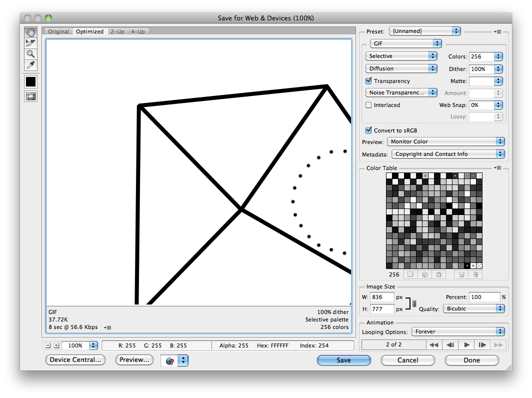Select the Hand tool
532x398 pixels.
pyautogui.click(x=30, y=32)
